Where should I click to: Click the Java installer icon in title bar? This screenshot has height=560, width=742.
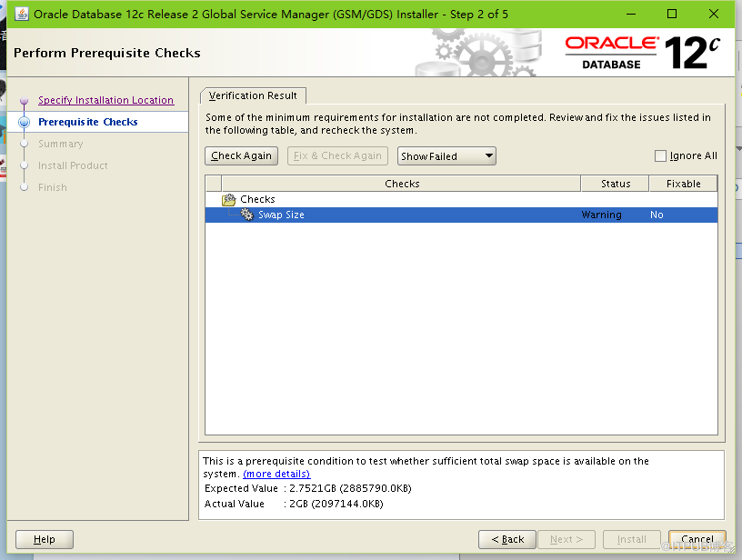[21, 15]
